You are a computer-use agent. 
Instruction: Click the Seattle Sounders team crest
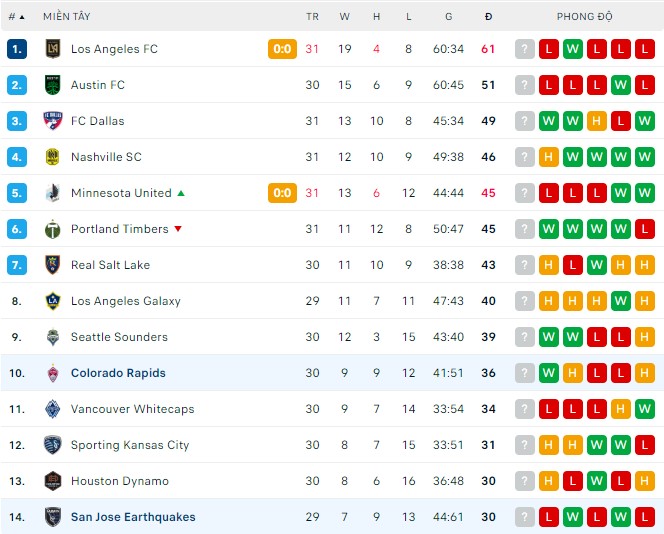click(53, 337)
